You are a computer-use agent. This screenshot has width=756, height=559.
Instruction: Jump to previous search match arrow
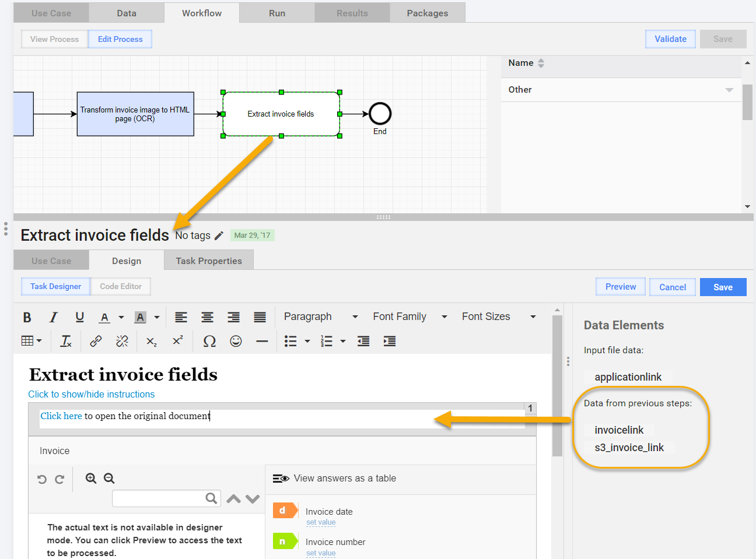pos(233,499)
